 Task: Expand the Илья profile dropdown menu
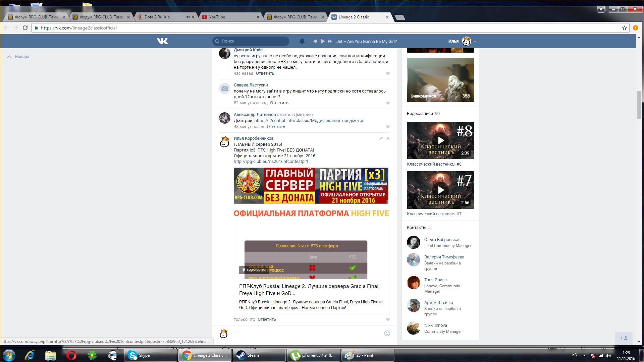(x=475, y=42)
